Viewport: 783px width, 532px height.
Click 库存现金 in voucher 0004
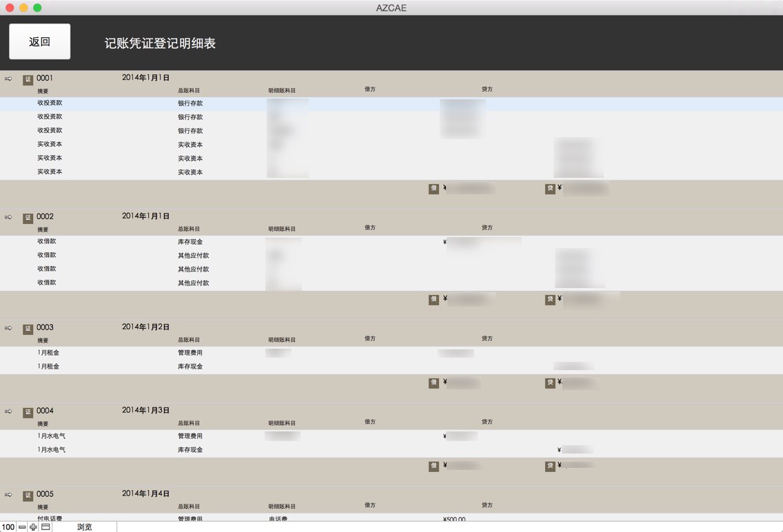pos(190,450)
